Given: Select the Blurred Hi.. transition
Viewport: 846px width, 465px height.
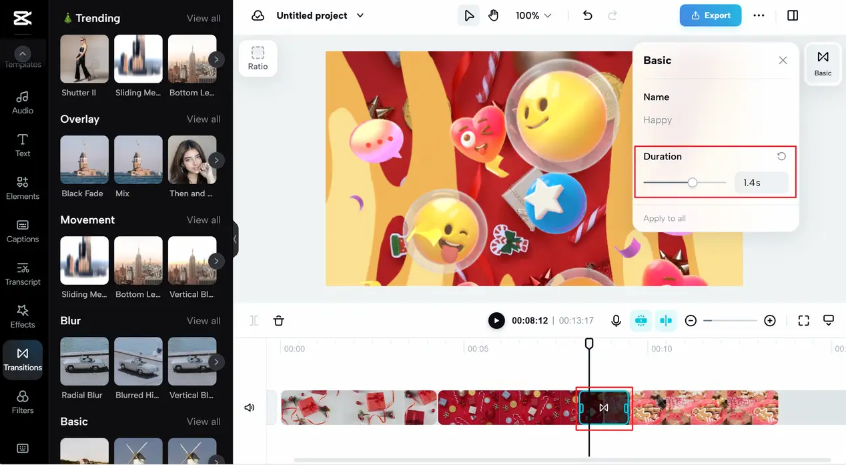Looking at the screenshot, I should 138,361.
